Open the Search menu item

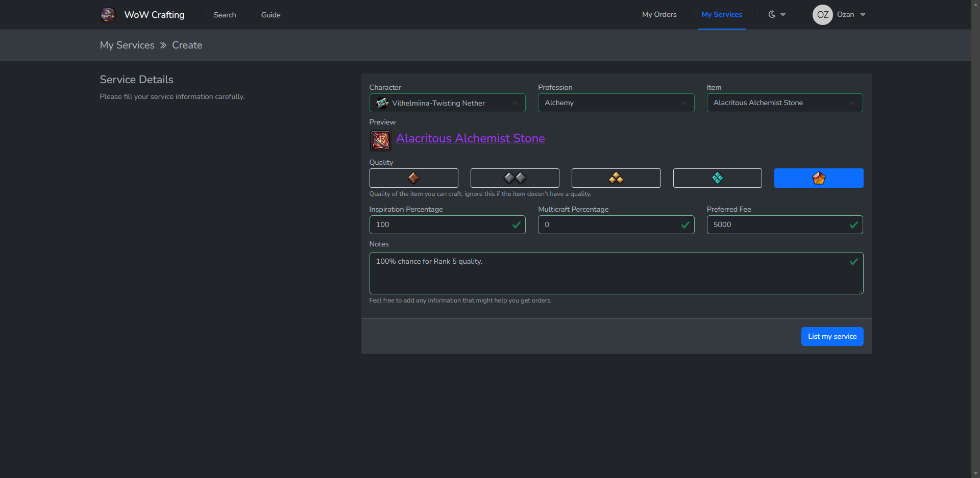coord(225,15)
